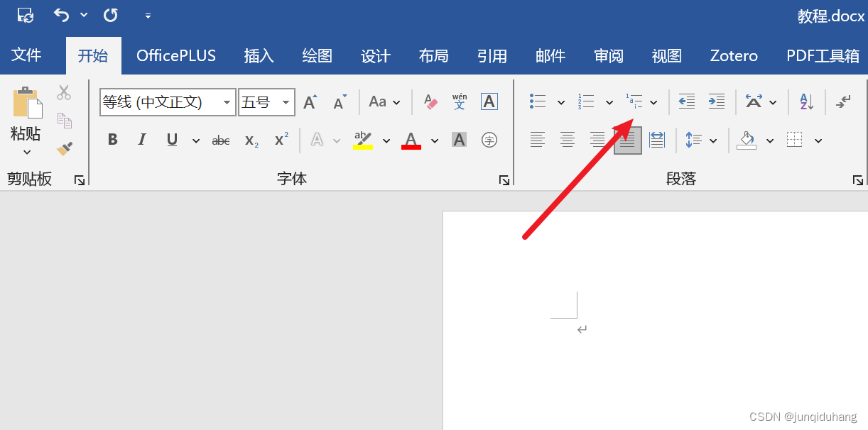Enable superscript formatting
The image size is (868, 430).
[x=280, y=139]
